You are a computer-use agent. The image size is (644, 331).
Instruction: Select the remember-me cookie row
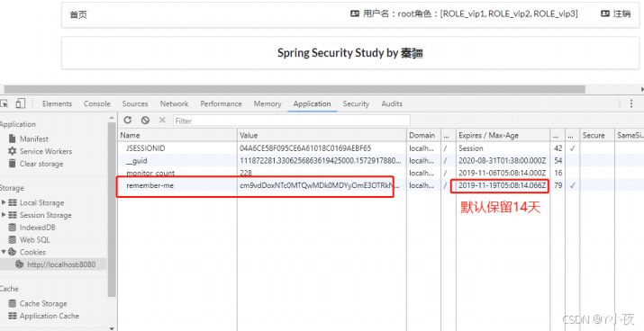[381, 185]
